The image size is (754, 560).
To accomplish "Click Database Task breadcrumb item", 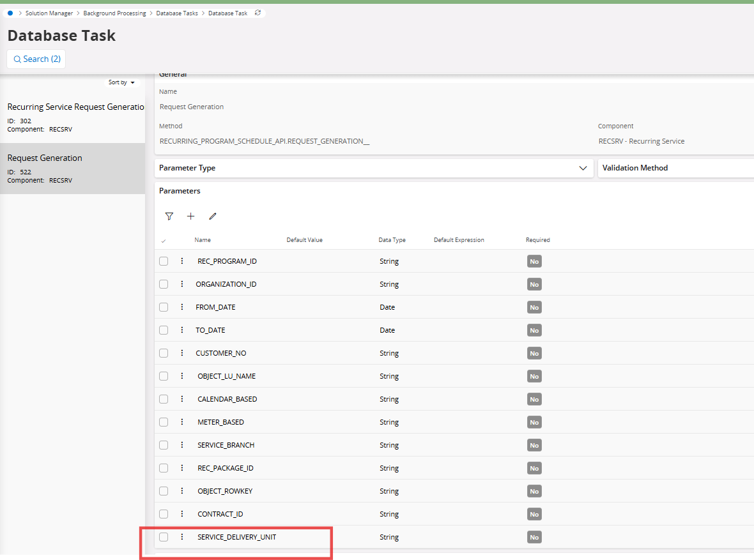I will click(x=228, y=13).
